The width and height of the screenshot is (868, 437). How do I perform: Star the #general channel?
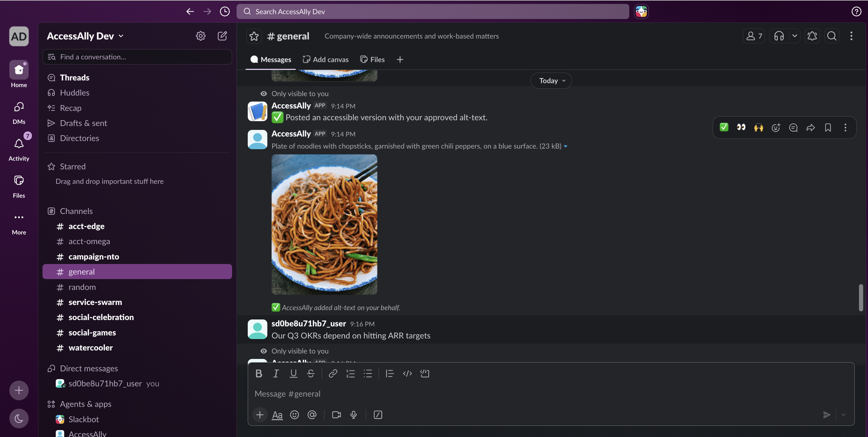[254, 36]
